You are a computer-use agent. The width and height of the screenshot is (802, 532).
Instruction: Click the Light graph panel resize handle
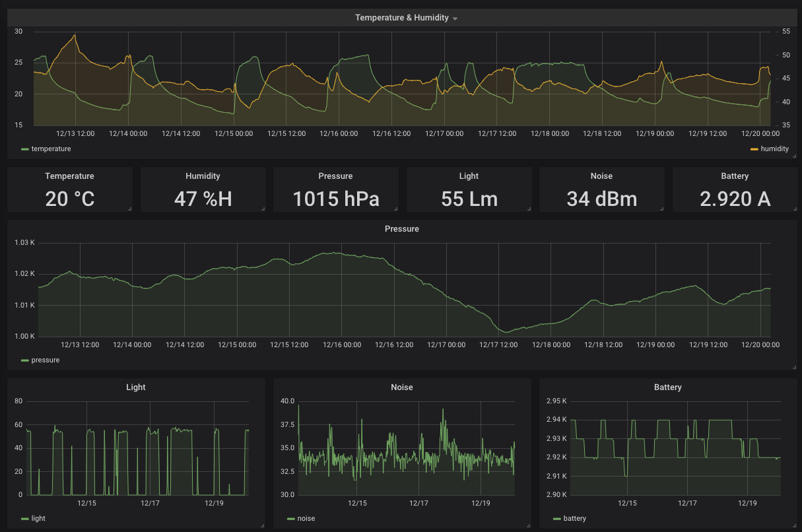[x=263, y=525]
